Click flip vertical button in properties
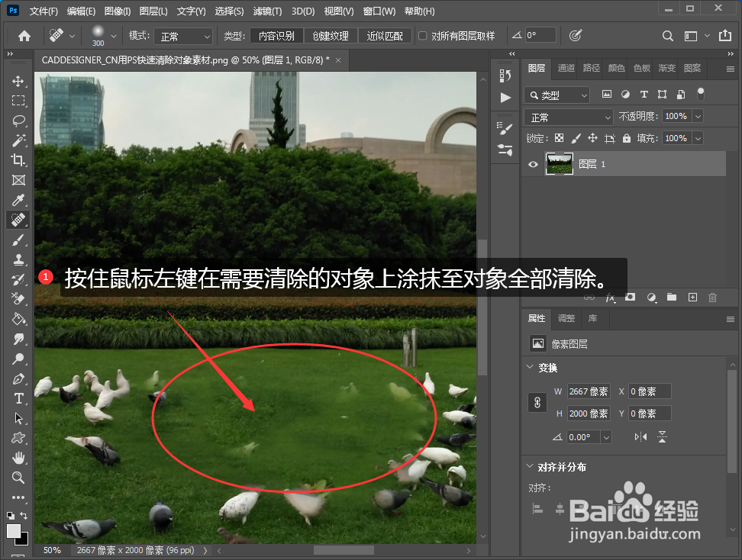Image resolution: width=742 pixels, height=560 pixels. tap(662, 437)
